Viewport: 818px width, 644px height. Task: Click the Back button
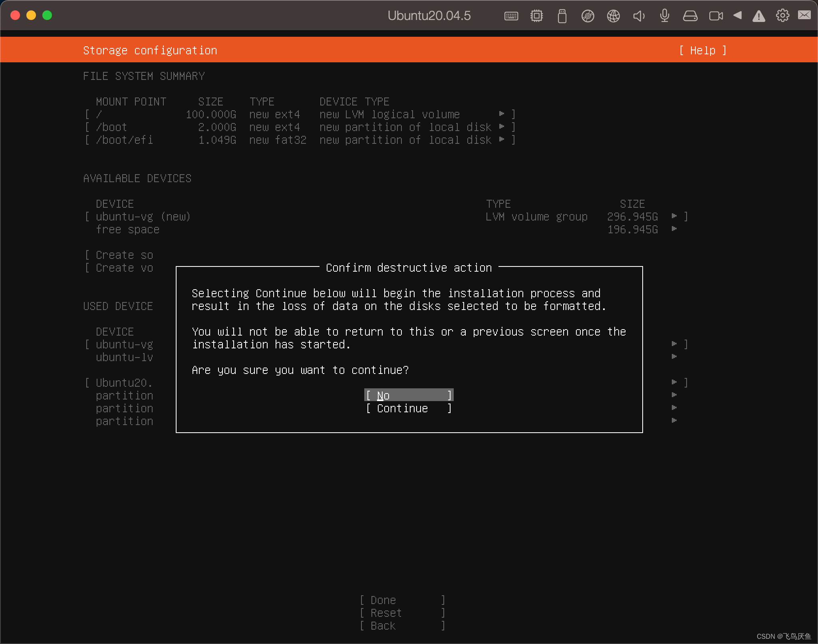coord(403,626)
